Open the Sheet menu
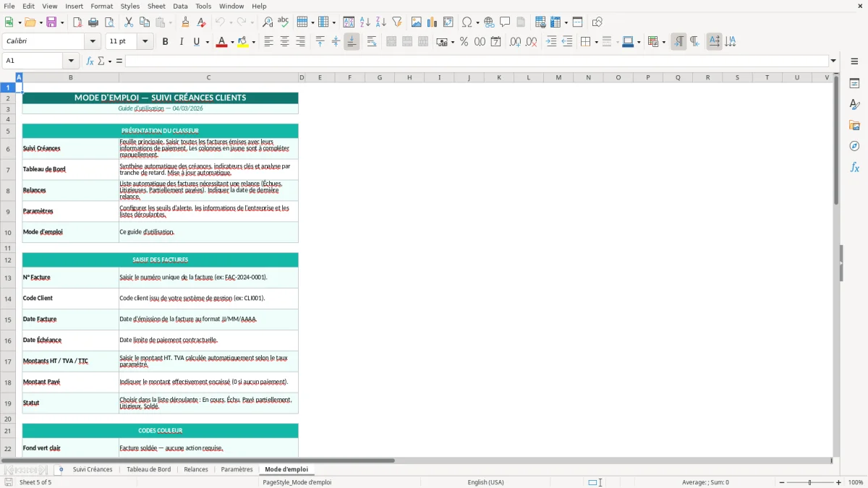Screen dimensions: 868x488 pos(156,6)
